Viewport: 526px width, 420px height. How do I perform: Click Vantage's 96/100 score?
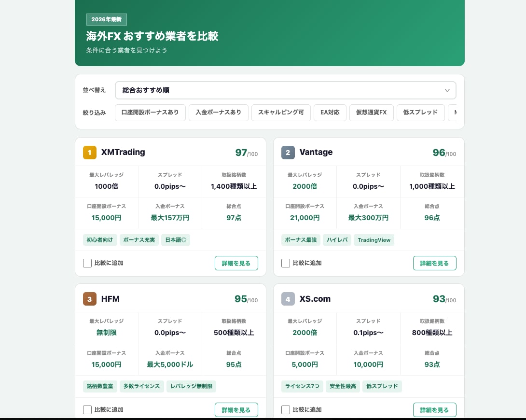pos(444,153)
